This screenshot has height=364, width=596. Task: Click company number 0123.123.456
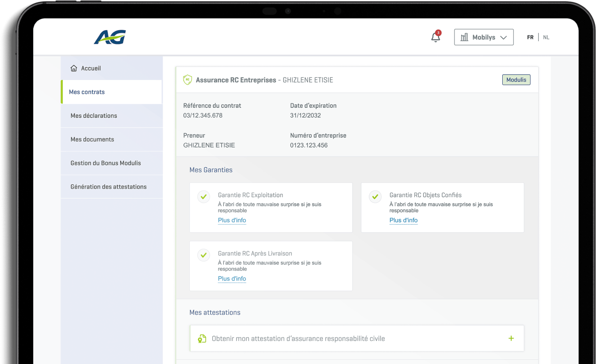(x=309, y=145)
